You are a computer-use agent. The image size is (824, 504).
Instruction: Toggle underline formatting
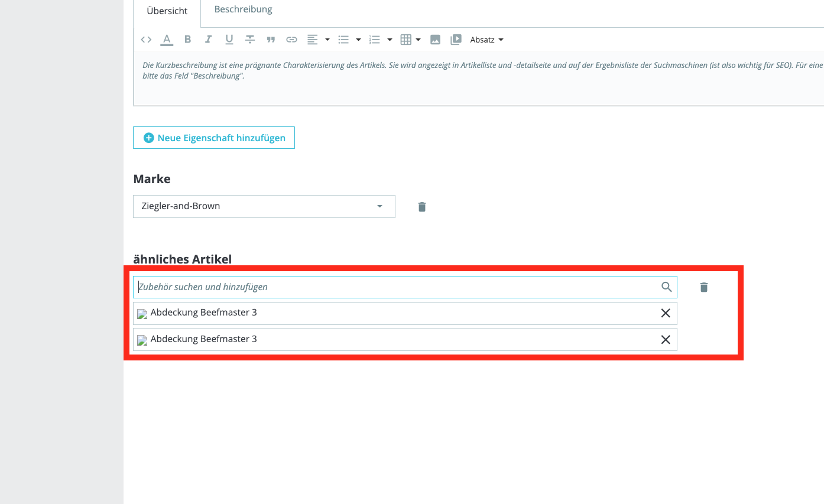[x=229, y=40]
